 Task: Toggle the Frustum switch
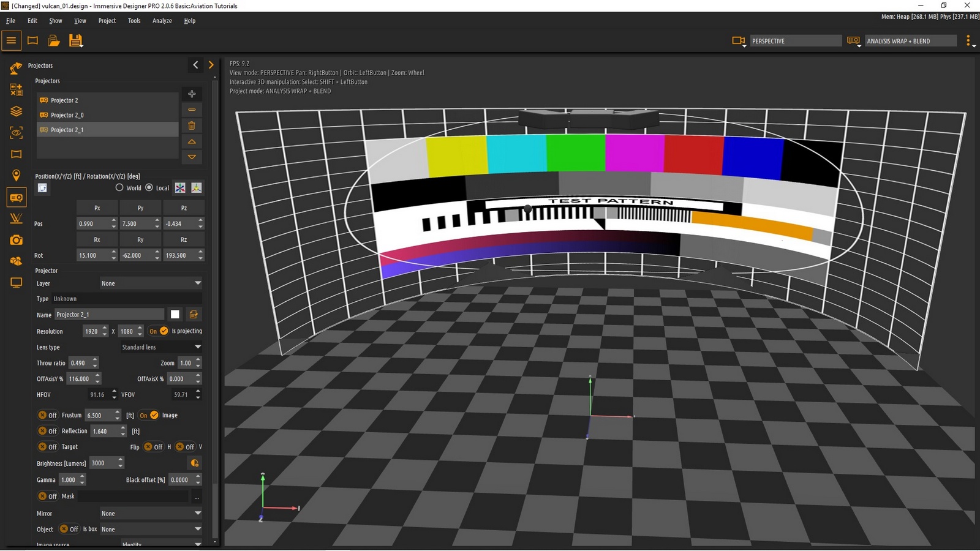pos(47,415)
